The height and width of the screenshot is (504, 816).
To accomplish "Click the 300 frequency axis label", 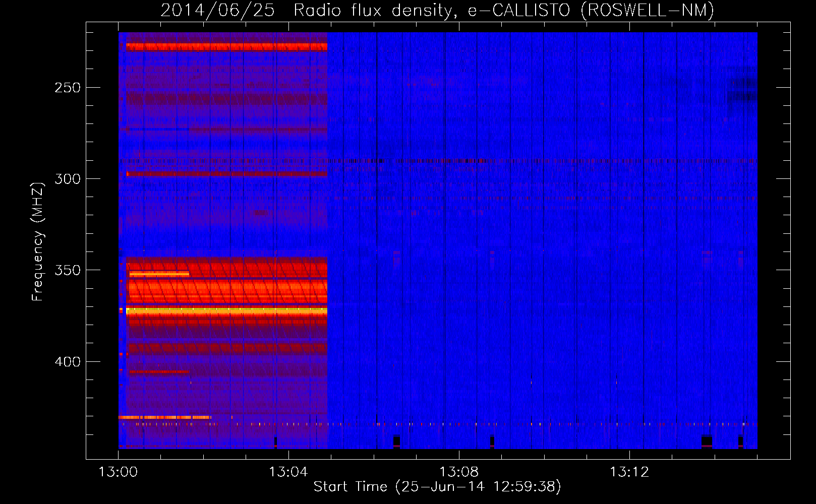I will 68,179.
